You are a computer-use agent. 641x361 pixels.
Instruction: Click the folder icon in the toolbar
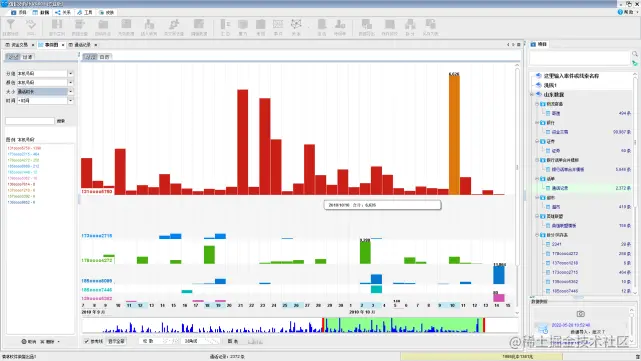pos(103,25)
